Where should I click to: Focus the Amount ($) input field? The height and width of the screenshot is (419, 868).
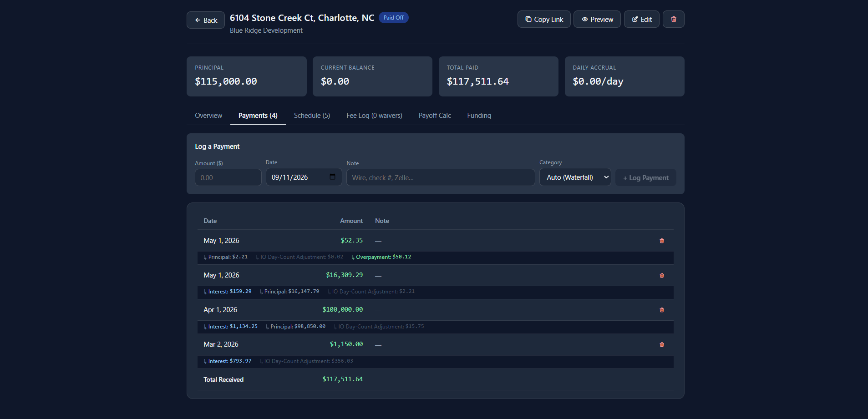tap(228, 177)
